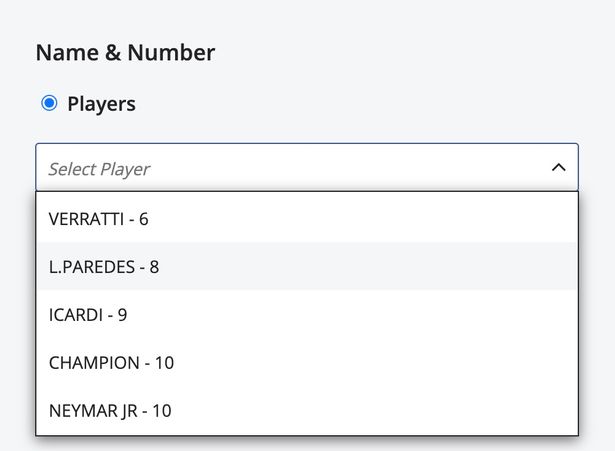
Task: Select the Players radio button
Action: click(x=49, y=103)
